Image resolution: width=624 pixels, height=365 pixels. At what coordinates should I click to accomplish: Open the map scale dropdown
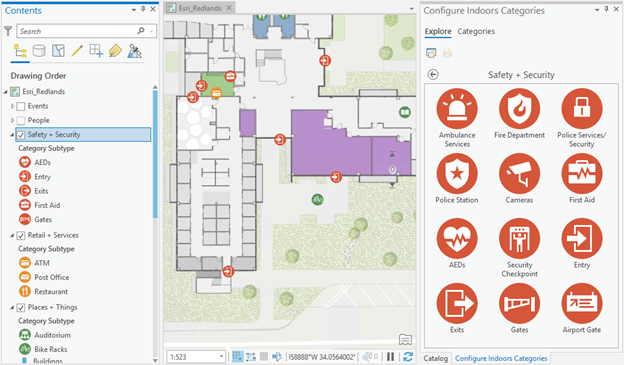pyautogui.click(x=221, y=357)
